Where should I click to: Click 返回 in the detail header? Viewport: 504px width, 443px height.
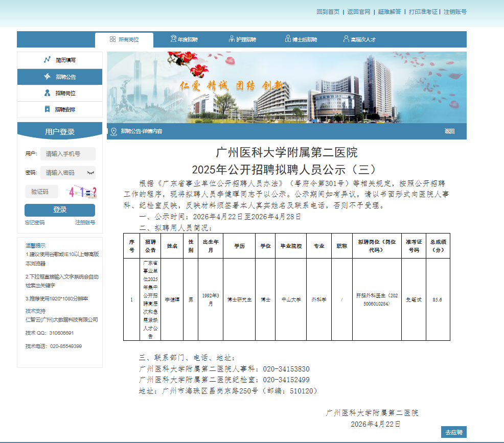pyautogui.click(x=449, y=131)
